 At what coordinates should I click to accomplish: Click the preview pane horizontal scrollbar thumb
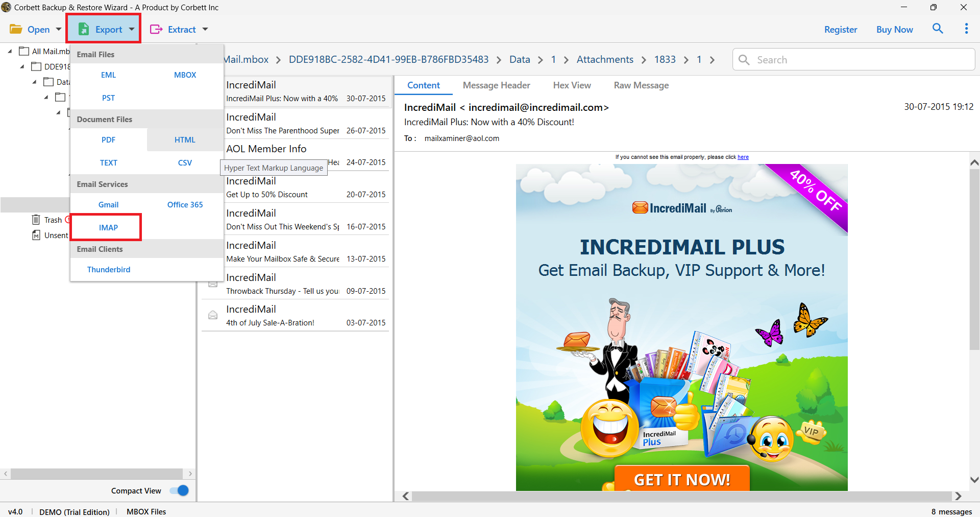tap(682, 496)
